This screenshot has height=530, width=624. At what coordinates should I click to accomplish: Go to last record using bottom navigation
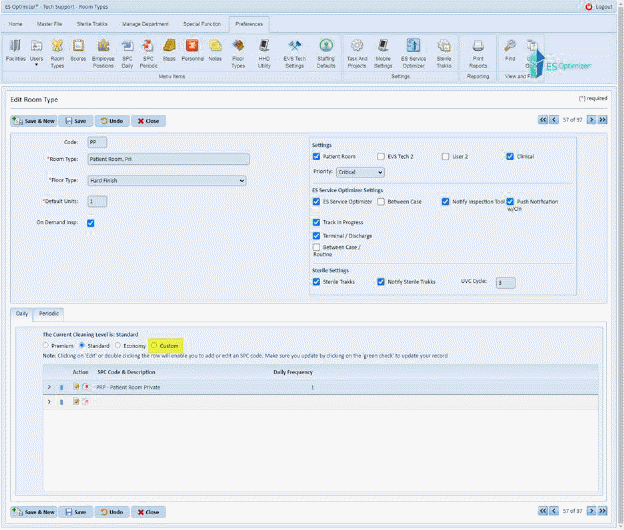click(603, 511)
